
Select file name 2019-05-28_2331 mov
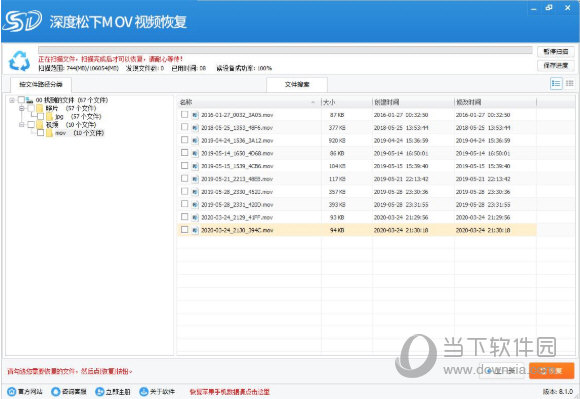(237, 204)
